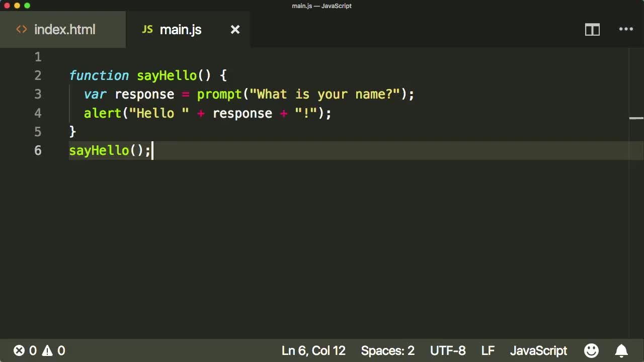Click the editor scrollbar marker on the right
This screenshot has width=644, height=362.
pos(636,118)
